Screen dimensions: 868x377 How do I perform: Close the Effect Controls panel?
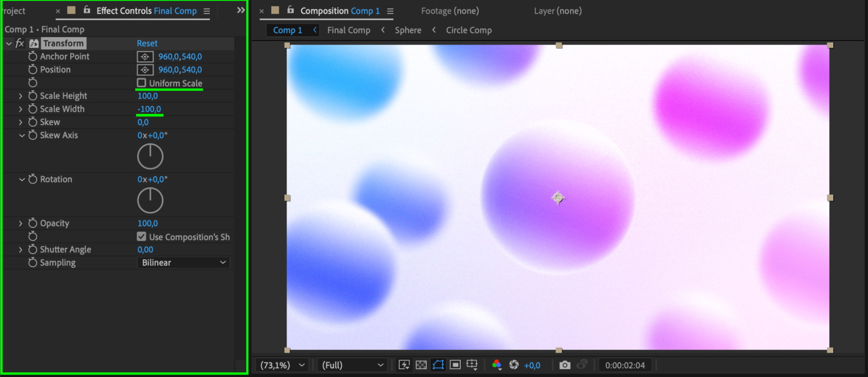[58, 11]
